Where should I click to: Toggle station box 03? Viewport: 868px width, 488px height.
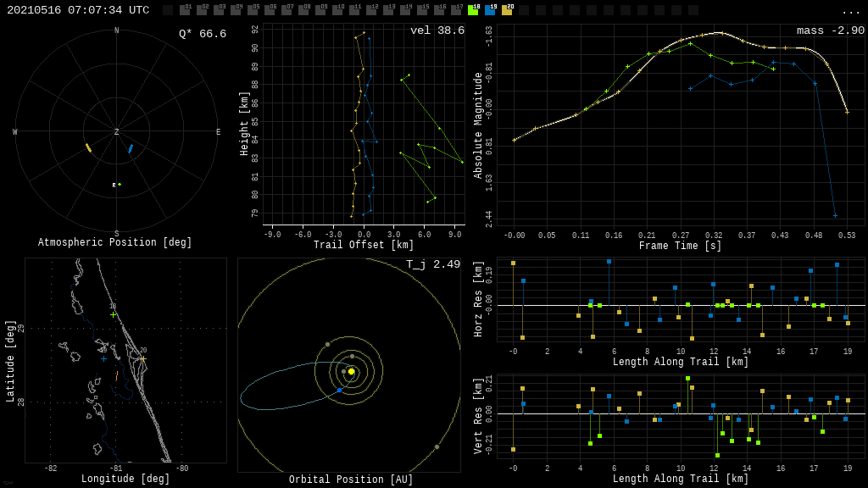[x=220, y=10]
